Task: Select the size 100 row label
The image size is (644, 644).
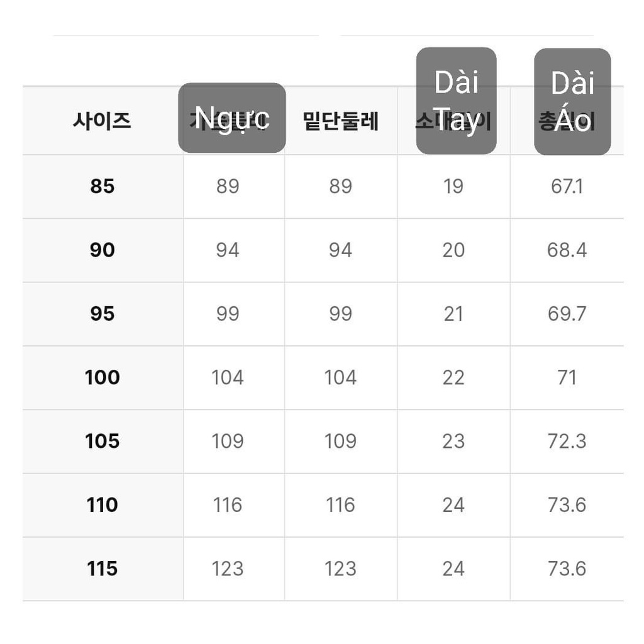Action: (x=103, y=377)
